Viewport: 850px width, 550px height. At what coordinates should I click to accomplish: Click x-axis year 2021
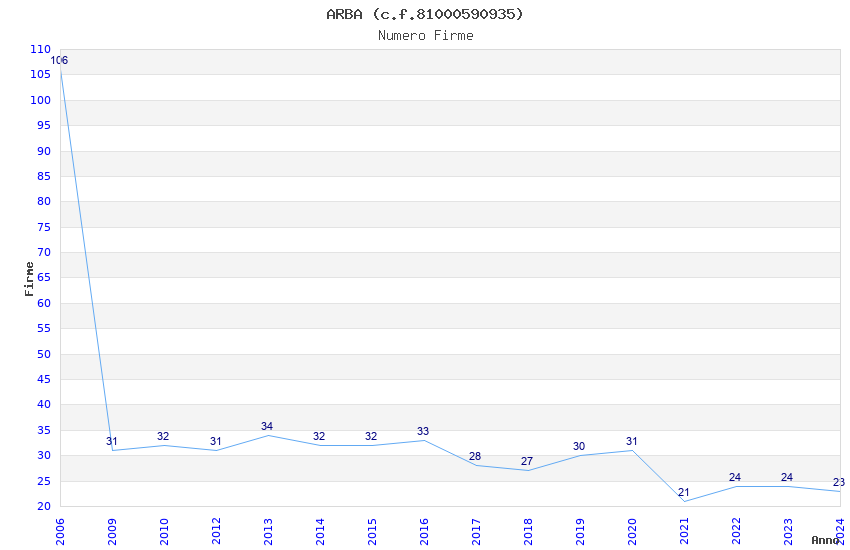[x=685, y=532]
